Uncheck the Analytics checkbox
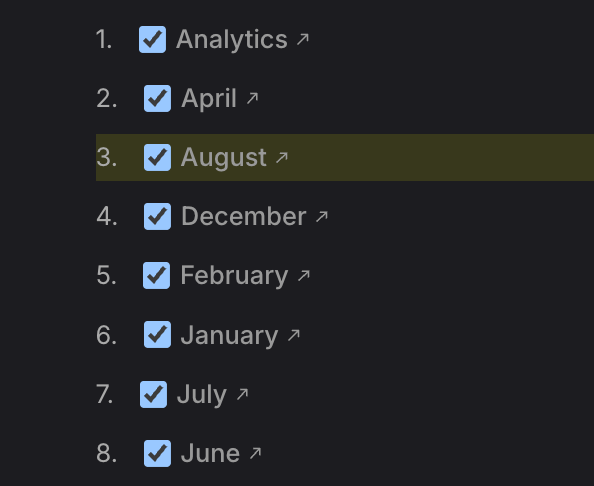 click(x=152, y=39)
